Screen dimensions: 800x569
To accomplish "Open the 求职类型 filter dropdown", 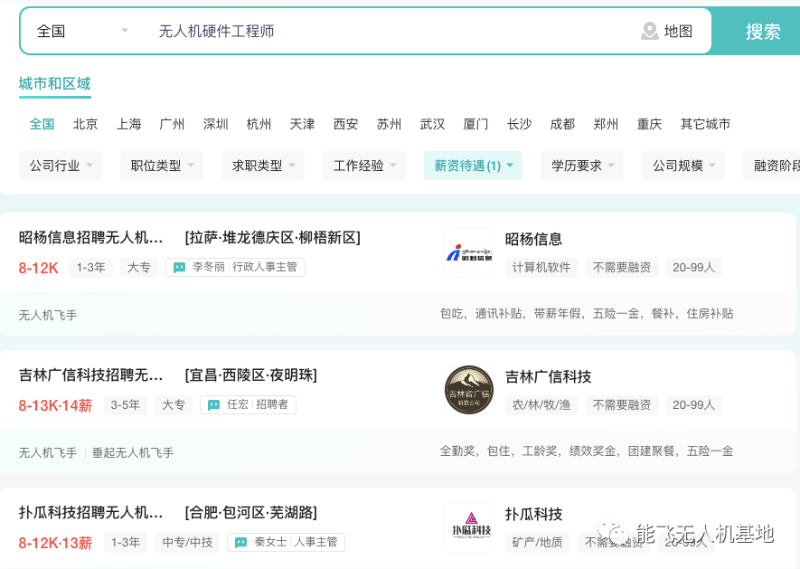I will (x=263, y=165).
